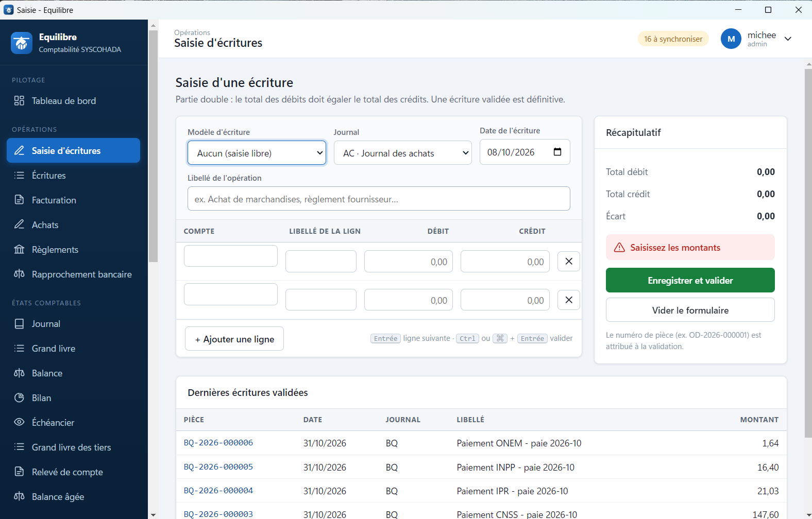Image resolution: width=812 pixels, height=519 pixels.
Task: Click the 16 à synchroniser badge
Action: tap(673, 39)
